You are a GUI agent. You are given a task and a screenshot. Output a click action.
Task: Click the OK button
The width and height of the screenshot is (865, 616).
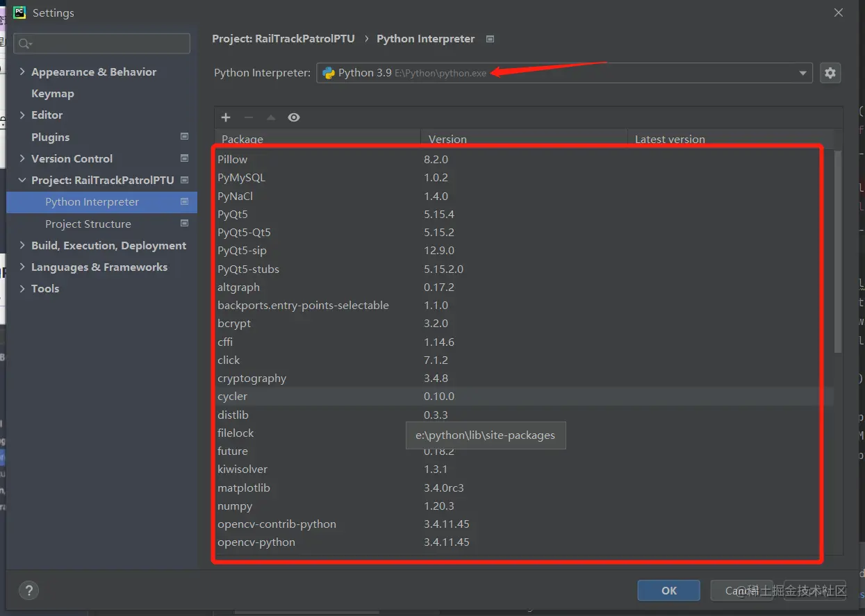coord(668,590)
